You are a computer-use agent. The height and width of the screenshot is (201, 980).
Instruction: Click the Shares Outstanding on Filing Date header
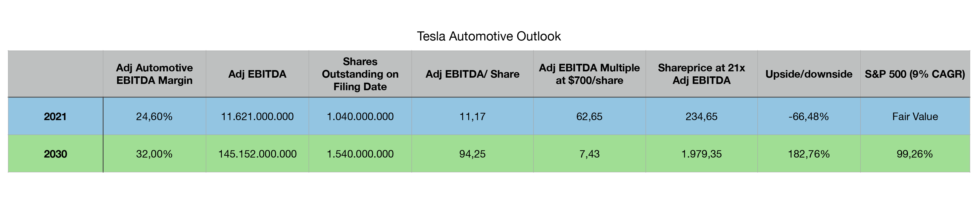(360, 74)
